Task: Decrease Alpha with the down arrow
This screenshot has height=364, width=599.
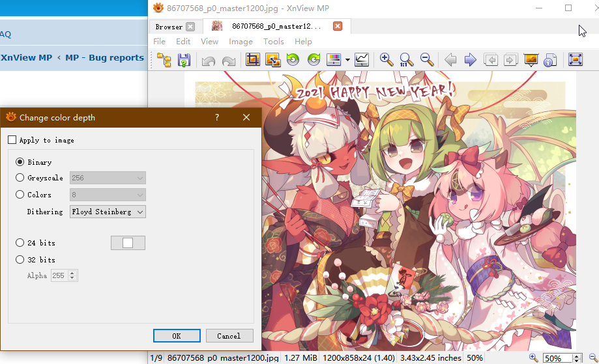Action: tap(72, 278)
